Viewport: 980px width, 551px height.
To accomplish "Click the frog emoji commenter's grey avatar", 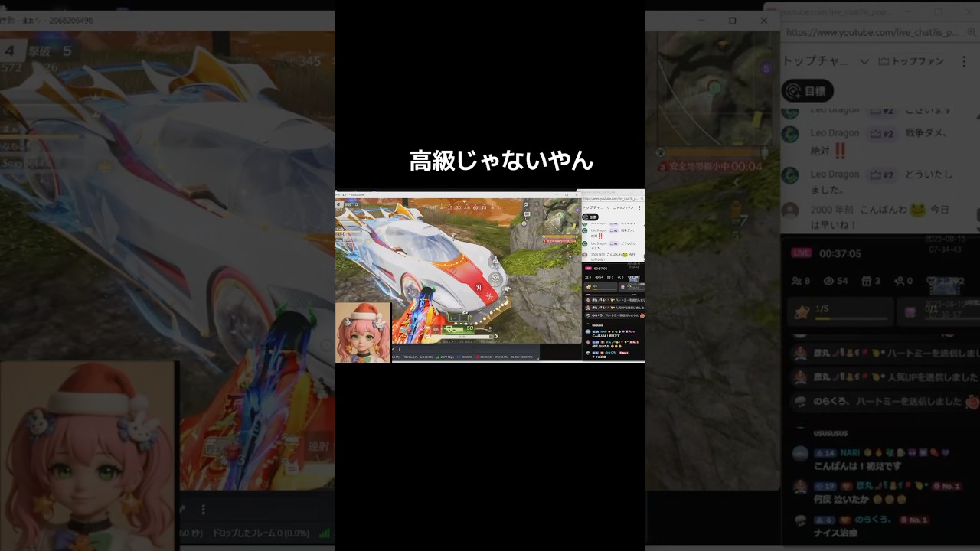I will coord(790,210).
